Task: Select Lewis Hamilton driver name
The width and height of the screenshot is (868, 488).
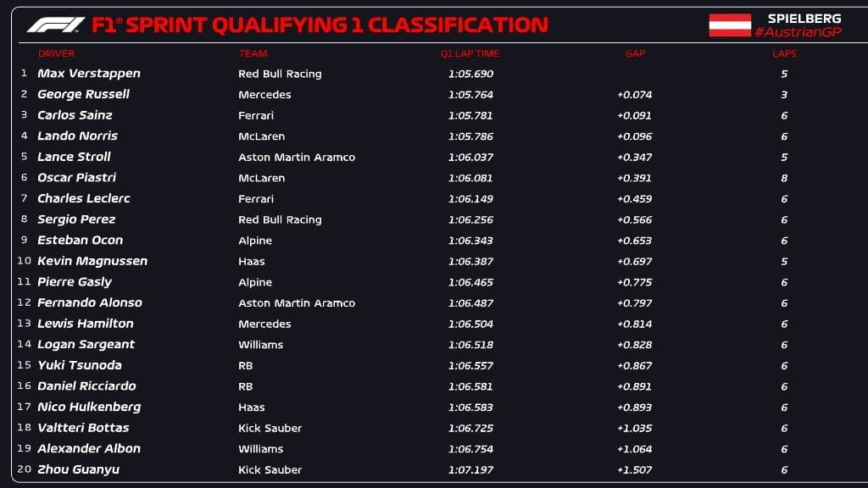Action: point(86,324)
